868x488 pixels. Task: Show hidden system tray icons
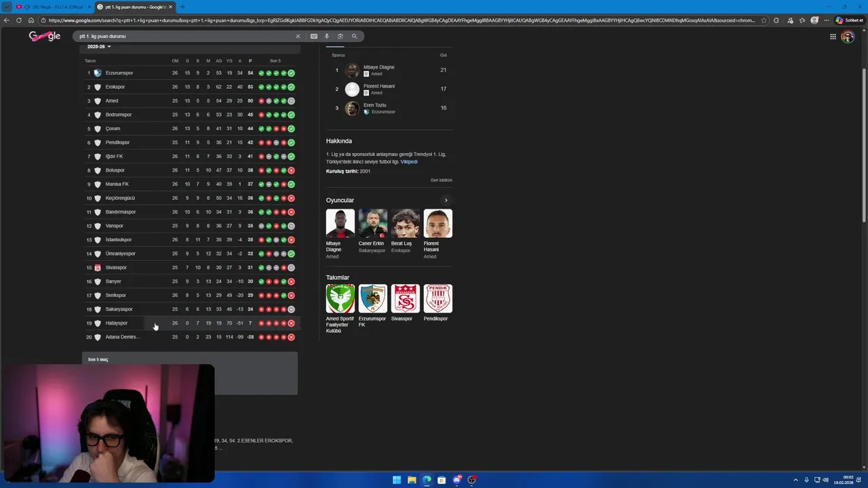(x=795, y=480)
